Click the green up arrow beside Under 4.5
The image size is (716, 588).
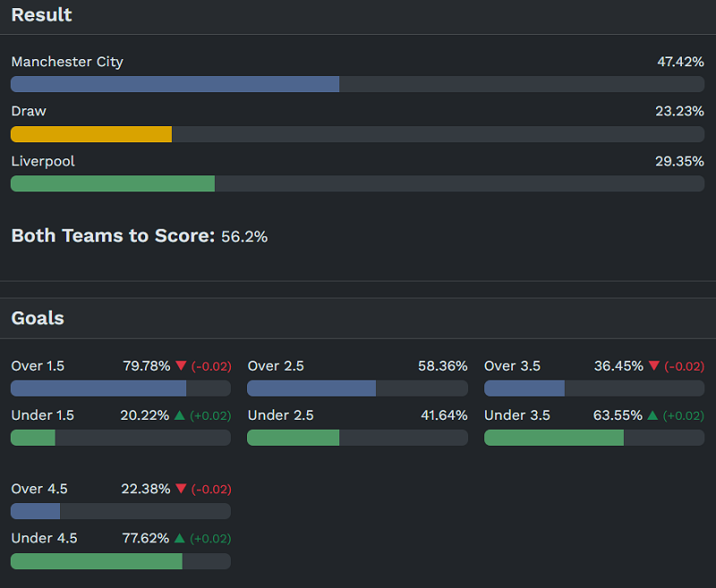[180, 539]
